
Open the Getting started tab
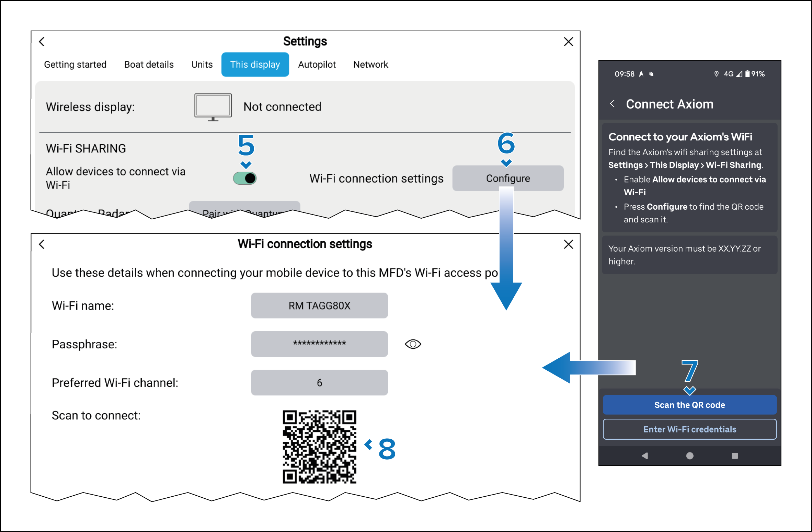[75, 65]
